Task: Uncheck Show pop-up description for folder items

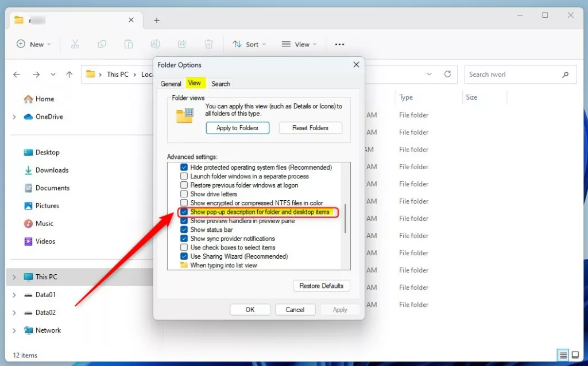Action: click(x=184, y=212)
